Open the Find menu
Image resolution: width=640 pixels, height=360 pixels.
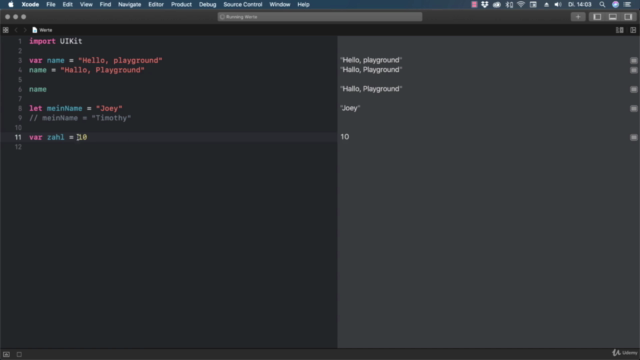105,4
